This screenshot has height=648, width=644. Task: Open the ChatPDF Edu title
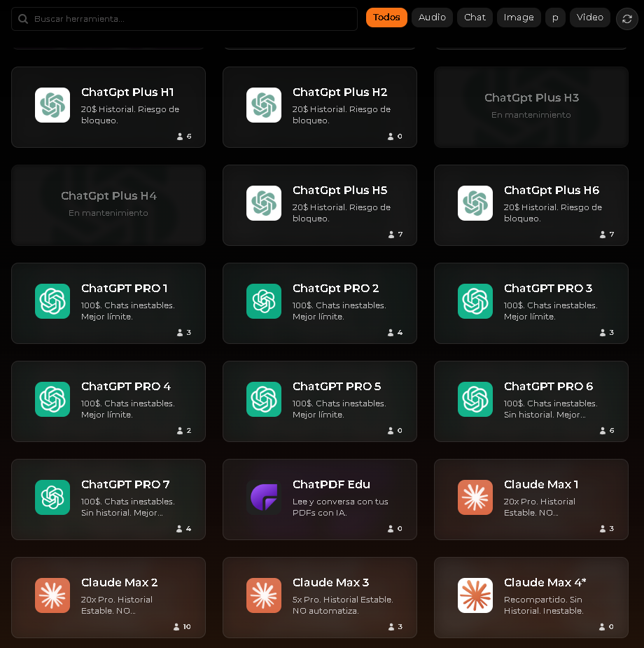tap(332, 484)
